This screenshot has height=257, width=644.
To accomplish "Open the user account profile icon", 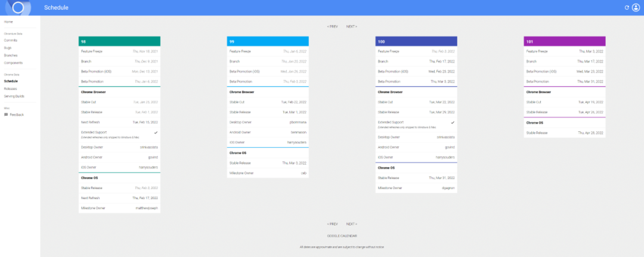I will coord(636,8).
